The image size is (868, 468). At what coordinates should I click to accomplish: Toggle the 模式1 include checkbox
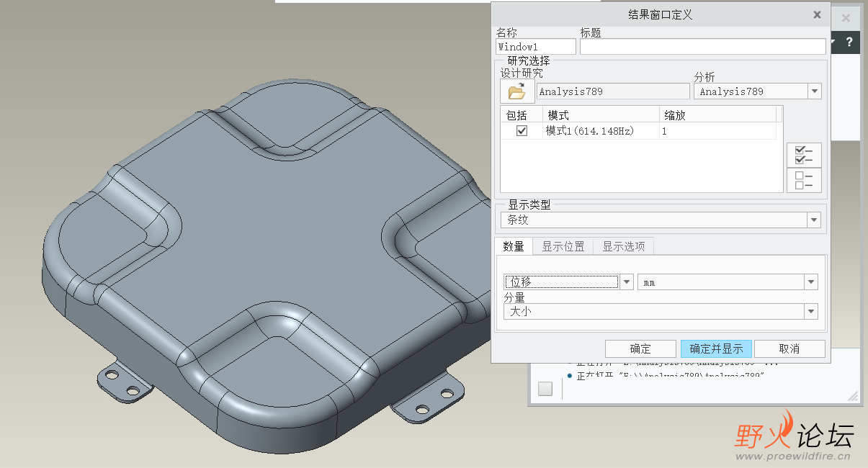pyautogui.click(x=522, y=131)
